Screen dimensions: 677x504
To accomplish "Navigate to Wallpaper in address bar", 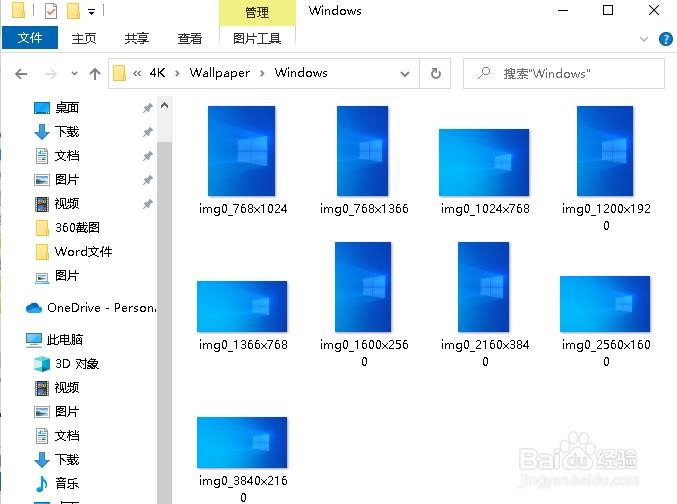I will [220, 73].
